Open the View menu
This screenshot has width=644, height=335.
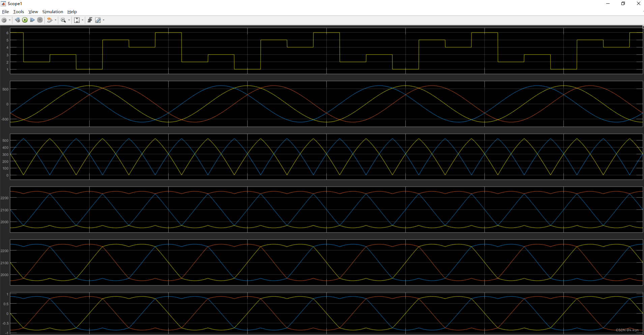[33, 11]
